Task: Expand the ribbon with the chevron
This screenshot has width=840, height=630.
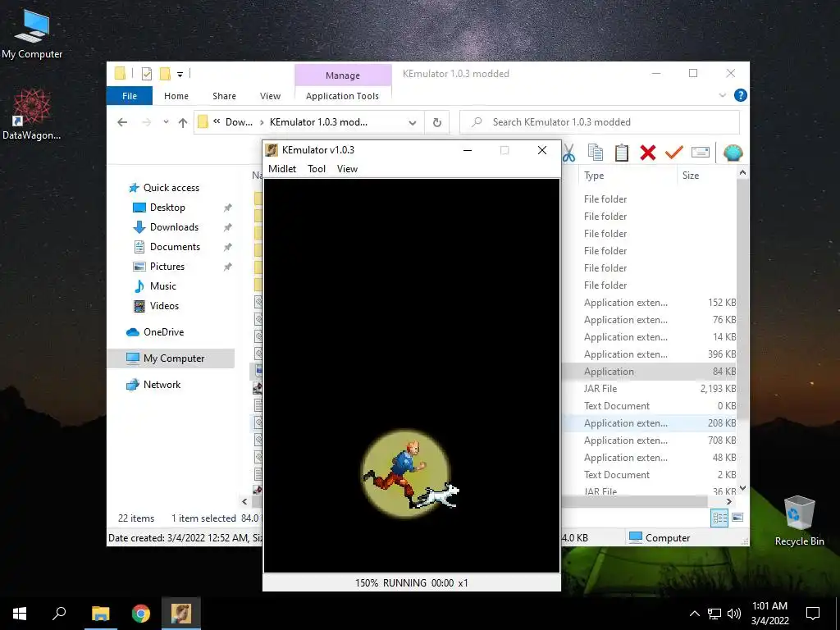Action: 722,95
